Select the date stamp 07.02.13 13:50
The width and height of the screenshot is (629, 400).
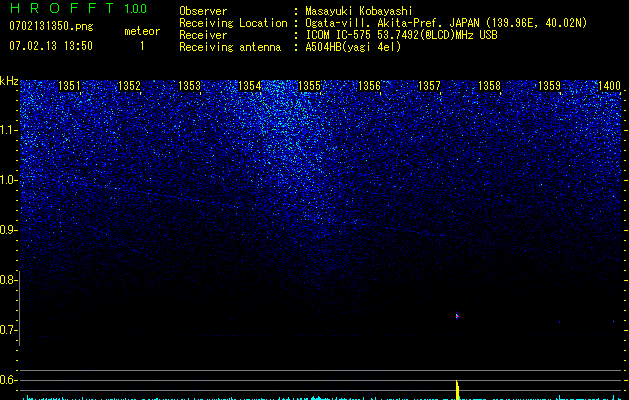(51, 46)
